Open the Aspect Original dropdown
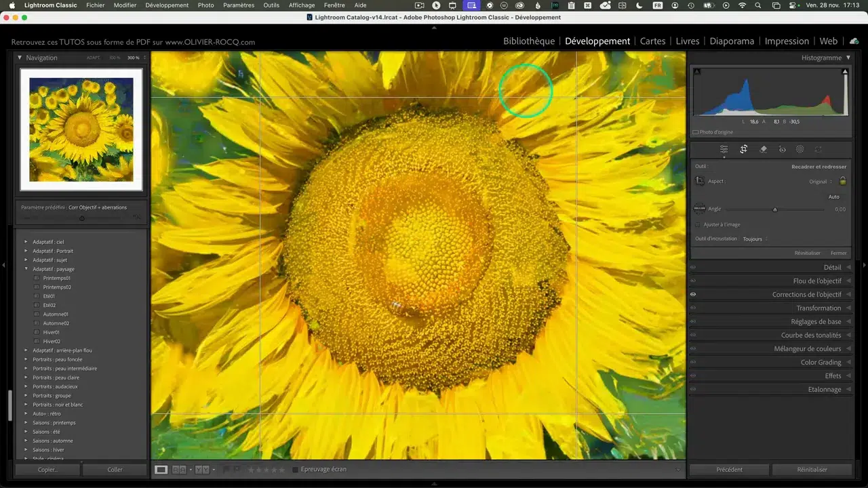Viewport: 868px width, 488px height. click(821, 182)
